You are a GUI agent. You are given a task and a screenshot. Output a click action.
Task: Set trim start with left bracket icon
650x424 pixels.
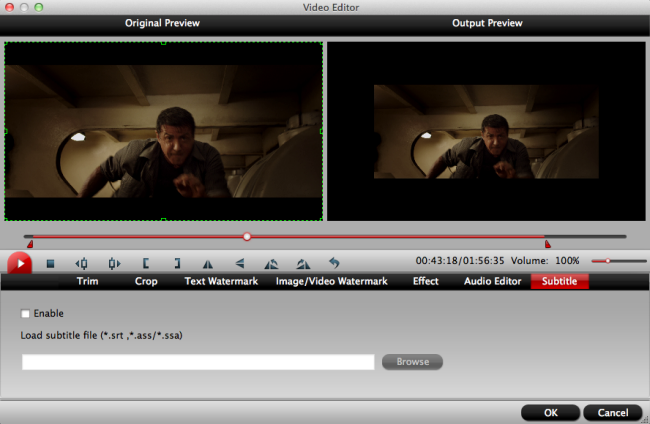point(146,263)
